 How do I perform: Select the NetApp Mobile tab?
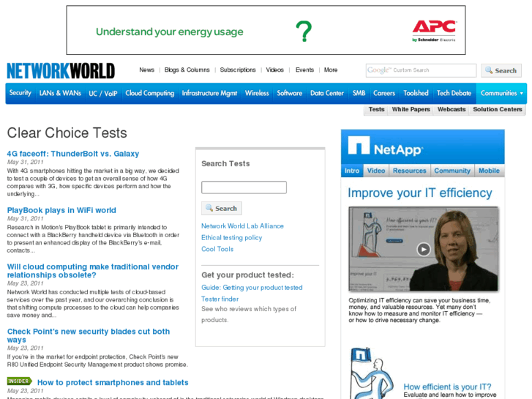pos(489,171)
